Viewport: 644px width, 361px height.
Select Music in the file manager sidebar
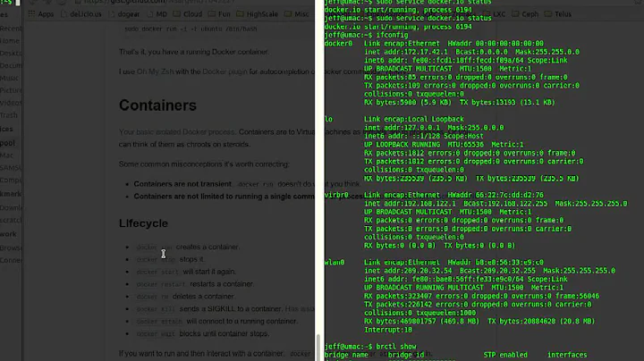click(x=9, y=78)
